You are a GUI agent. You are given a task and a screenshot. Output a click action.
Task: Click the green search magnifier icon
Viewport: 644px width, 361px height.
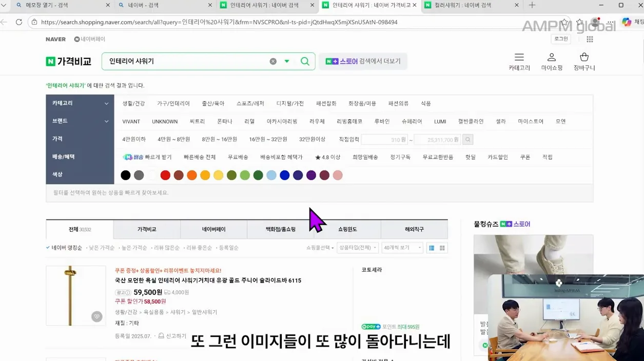305,61
